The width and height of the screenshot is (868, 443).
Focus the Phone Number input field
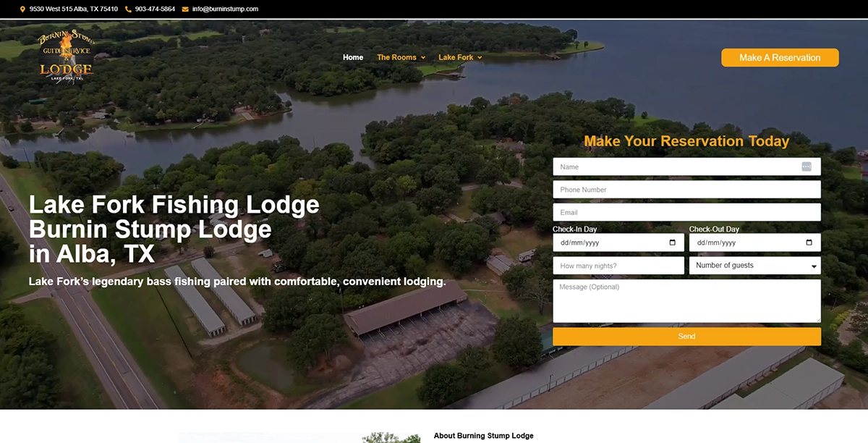tap(687, 190)
